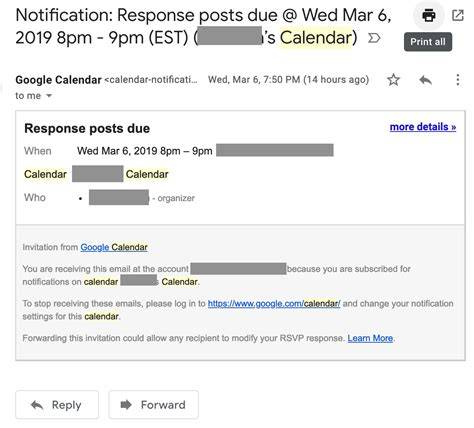The image size is (474, 428).
Task: Follow the Google Calendar invitation link
Action: coord(114,247)
